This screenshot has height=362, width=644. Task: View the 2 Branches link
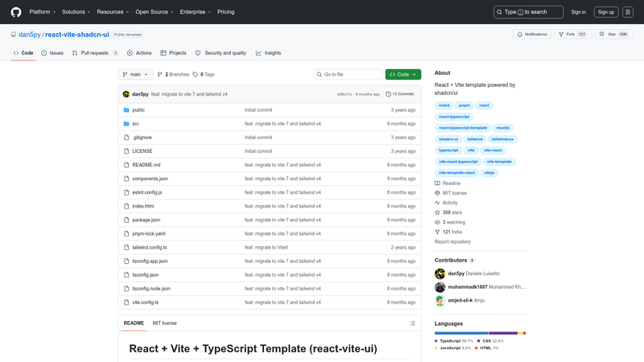pos(173,74)
